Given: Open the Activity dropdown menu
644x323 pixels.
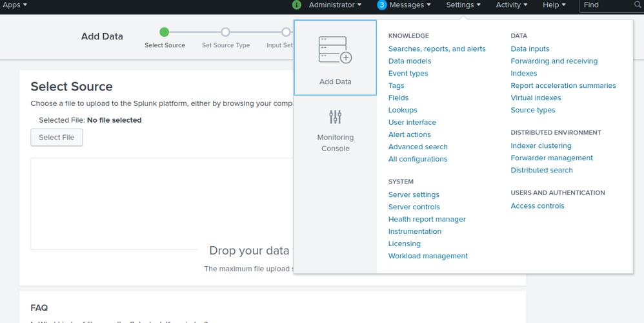Looking at the screenshot, I should 511,5.
